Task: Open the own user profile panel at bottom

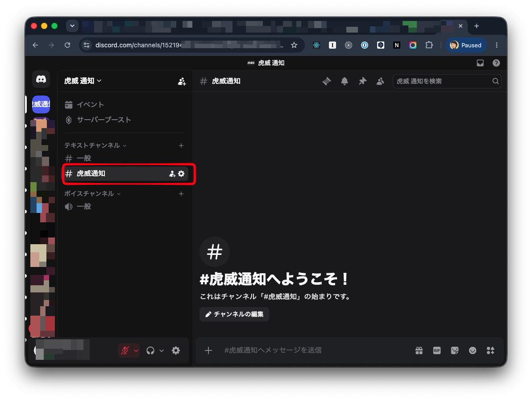Action: coord(62,350)
